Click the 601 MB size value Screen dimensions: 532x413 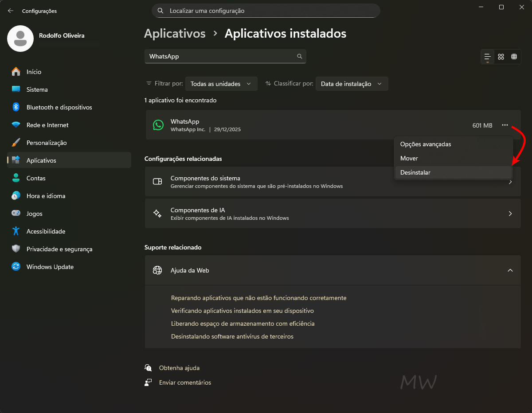click(482, 125)
